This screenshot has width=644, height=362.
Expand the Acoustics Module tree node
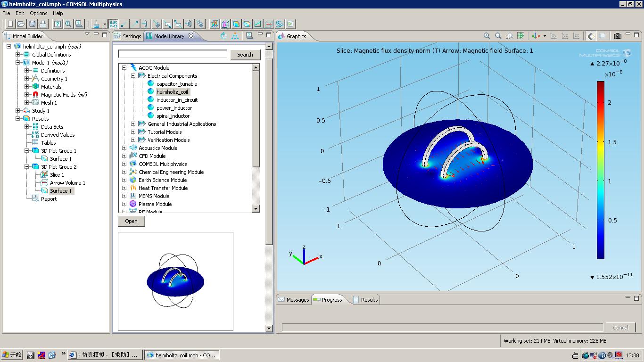(x=124, y=148)
